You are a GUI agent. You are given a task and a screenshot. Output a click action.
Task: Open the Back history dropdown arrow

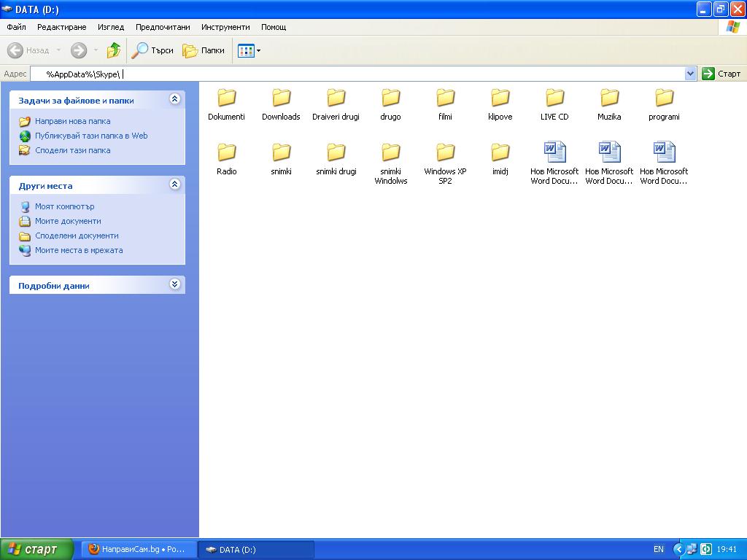pyautogui.click(x=58, y=50)
